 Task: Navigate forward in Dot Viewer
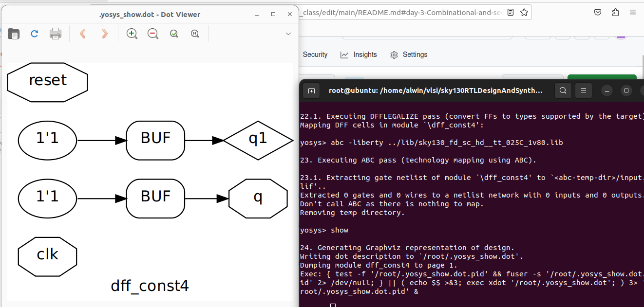click(103, 34)
